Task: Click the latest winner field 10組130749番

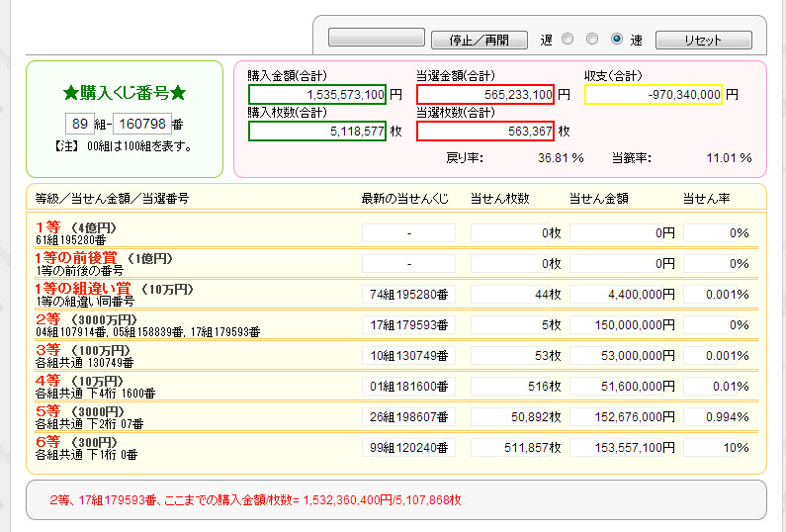Action: (x=408, y=356)
